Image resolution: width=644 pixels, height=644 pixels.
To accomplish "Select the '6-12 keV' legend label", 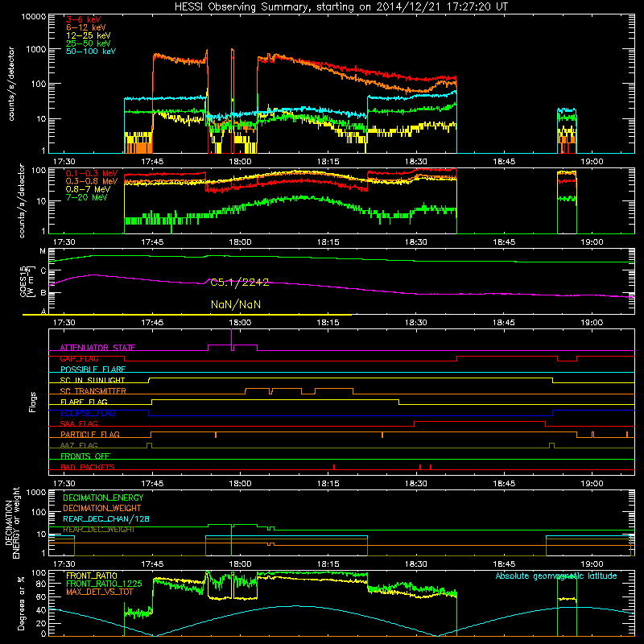I will (86, 27).
